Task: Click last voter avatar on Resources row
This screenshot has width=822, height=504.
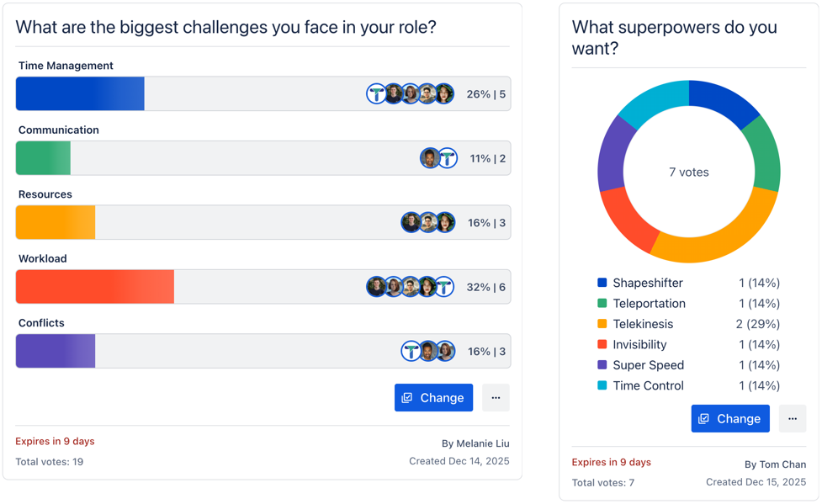Action: click(446, 223)
